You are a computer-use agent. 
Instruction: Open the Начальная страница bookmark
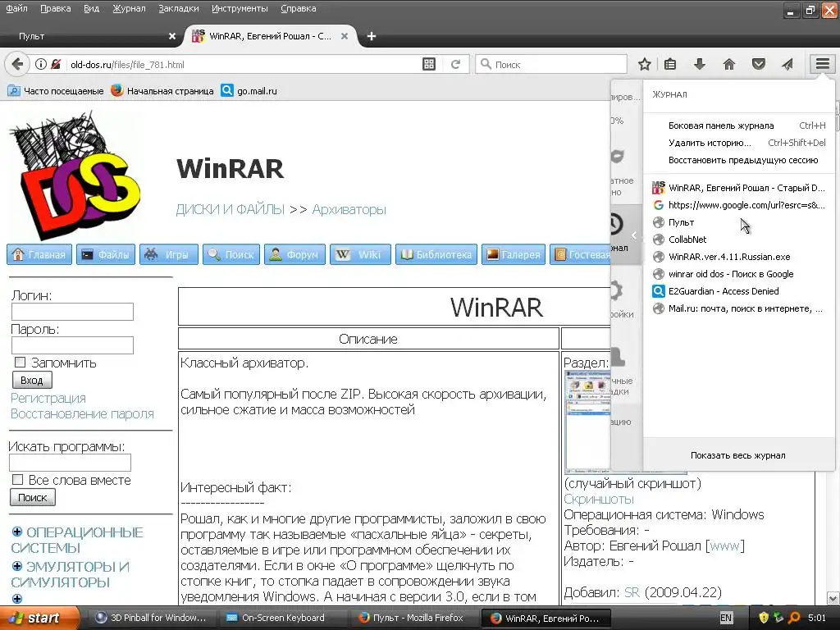click(162, 91)
